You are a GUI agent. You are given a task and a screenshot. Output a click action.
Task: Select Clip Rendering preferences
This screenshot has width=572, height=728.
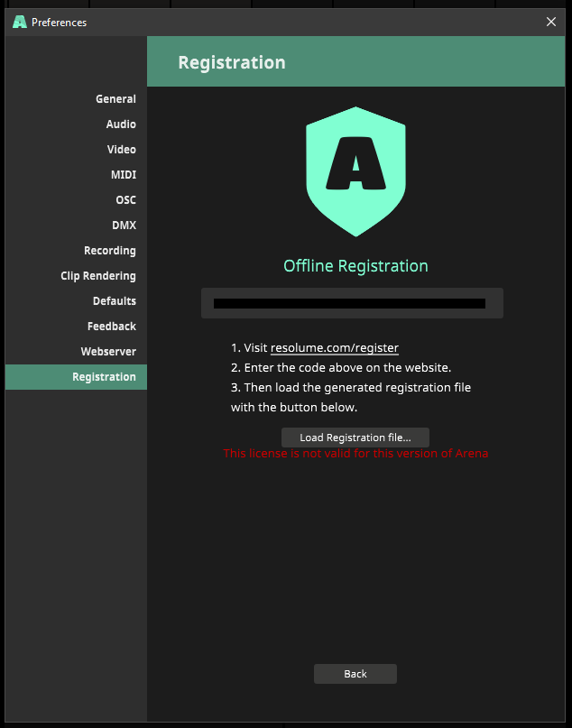click(x=98, y=276)
